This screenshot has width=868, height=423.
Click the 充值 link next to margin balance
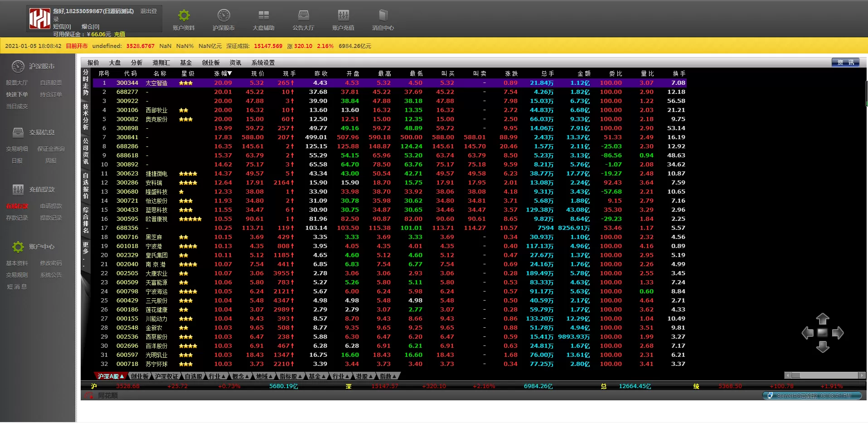point(120,34)
